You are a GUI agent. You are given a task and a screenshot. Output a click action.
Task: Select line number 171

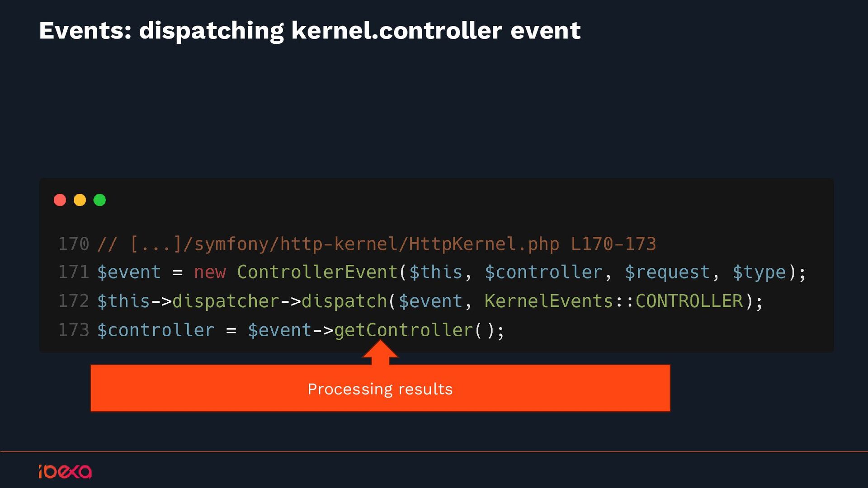tap(74, 272)
